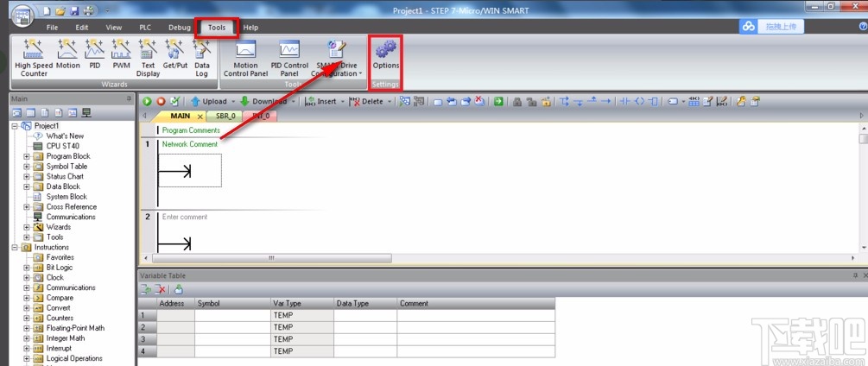The height and width of the screenshot is (366, 868).
Task: Expand the Counters instruction folder
Action: (x=26, y=319)
